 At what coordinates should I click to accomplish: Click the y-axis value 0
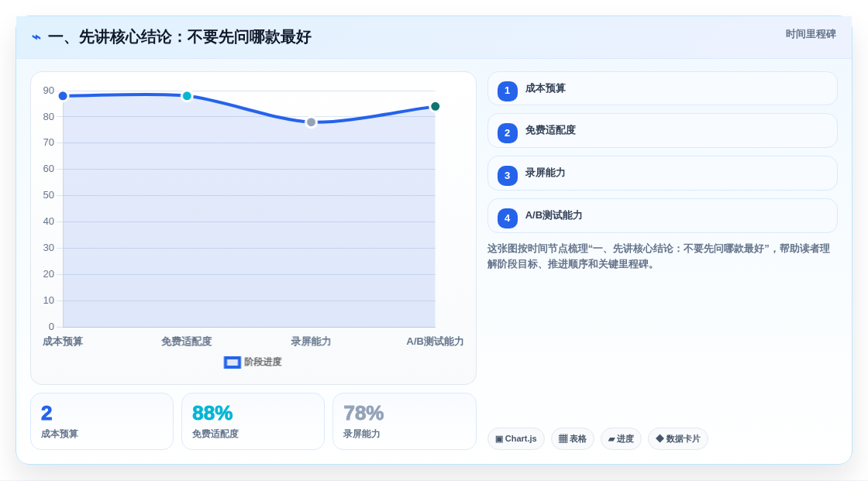[x=51, y=327]
